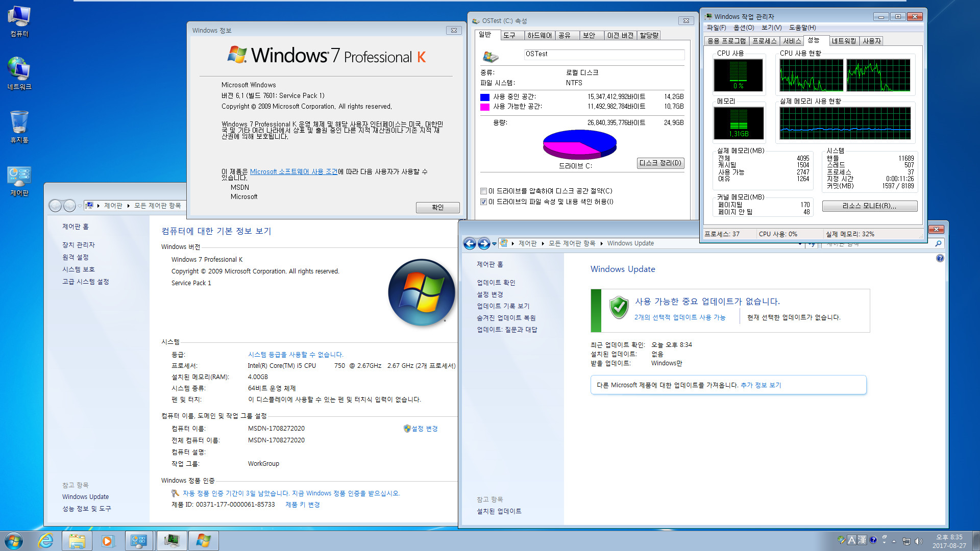The width and height of the screenshot is (980, 551).
Task: Click the IME Hanja conversion icon
Action: [x=862, y=540]
